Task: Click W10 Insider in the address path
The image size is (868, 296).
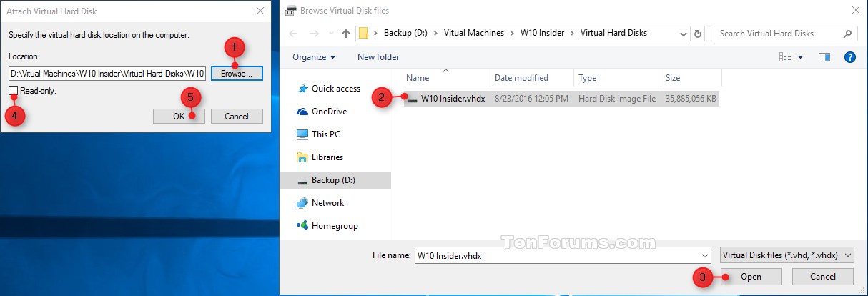Action: click(542, 33)
